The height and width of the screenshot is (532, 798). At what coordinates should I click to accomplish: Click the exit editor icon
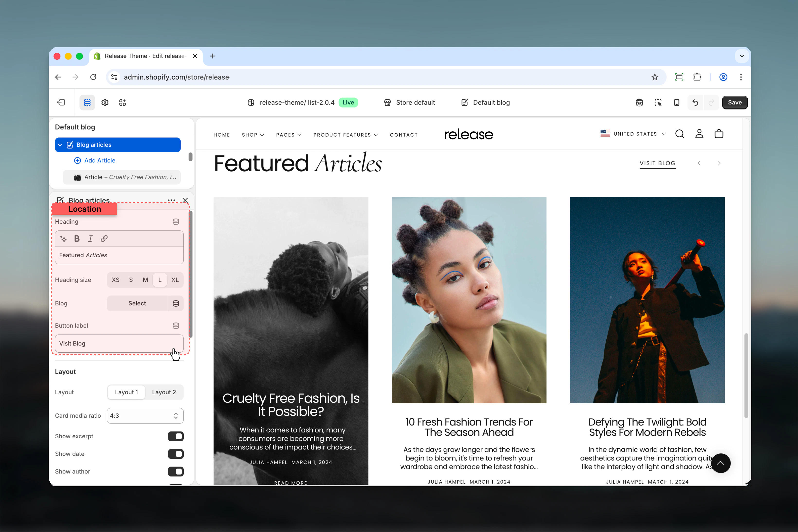tap(61, 102)
